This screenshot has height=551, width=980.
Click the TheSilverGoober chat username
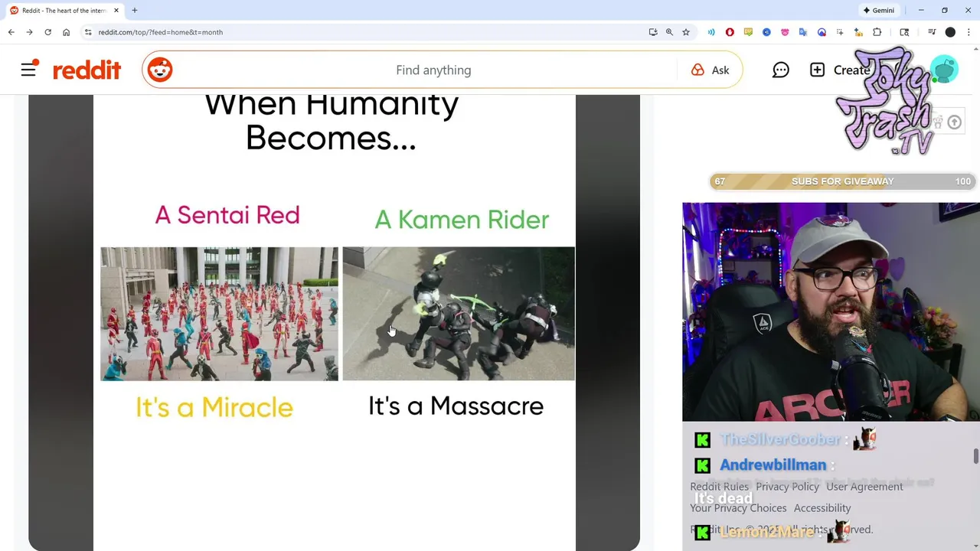tap(780, 439)
